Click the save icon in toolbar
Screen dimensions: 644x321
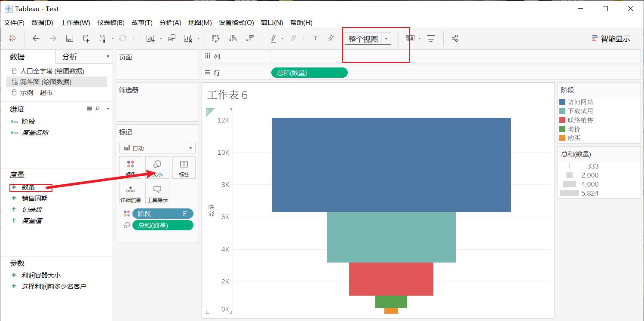tap(69, 38)
